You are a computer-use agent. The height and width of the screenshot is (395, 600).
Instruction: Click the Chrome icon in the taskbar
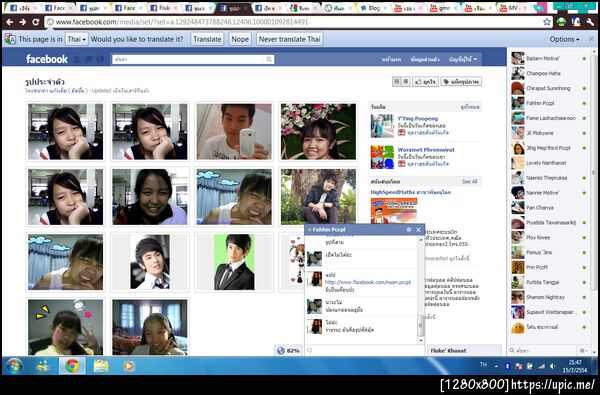coord(72,366)
